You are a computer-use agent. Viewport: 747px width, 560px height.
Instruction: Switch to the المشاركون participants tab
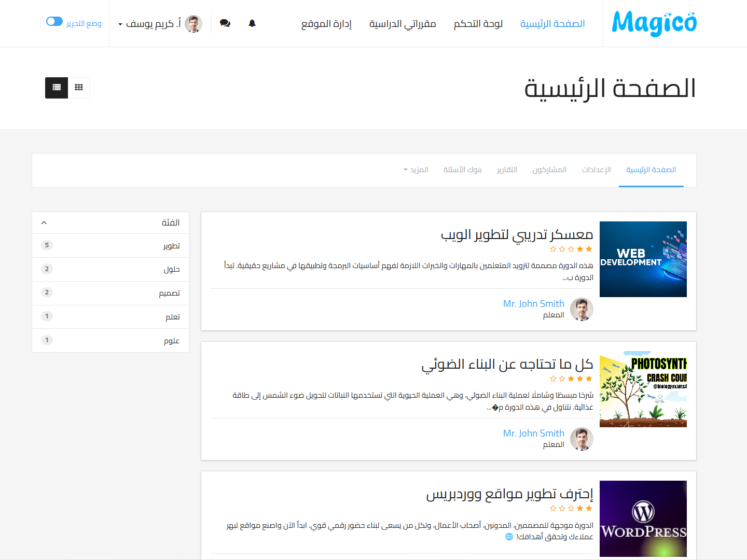click(x=549, y=170)
